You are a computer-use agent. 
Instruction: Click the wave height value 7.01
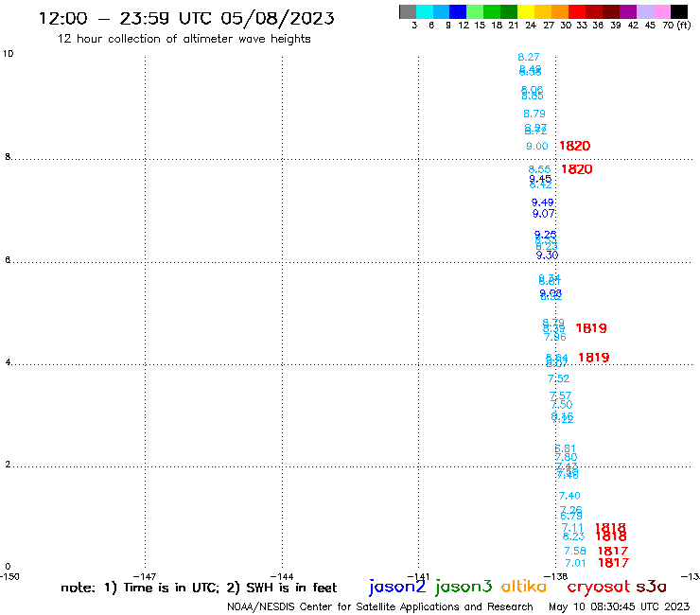[x=575, y=563]
